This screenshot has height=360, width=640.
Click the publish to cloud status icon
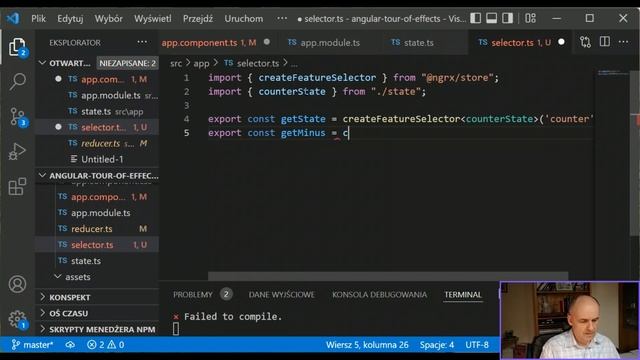tap(70, 345)
